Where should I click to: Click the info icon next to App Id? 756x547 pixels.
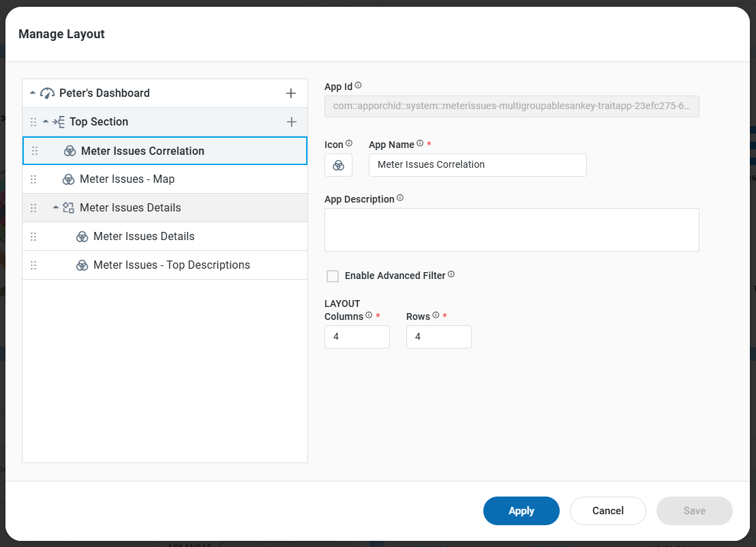pyautogui.click(x=359, y=86)
